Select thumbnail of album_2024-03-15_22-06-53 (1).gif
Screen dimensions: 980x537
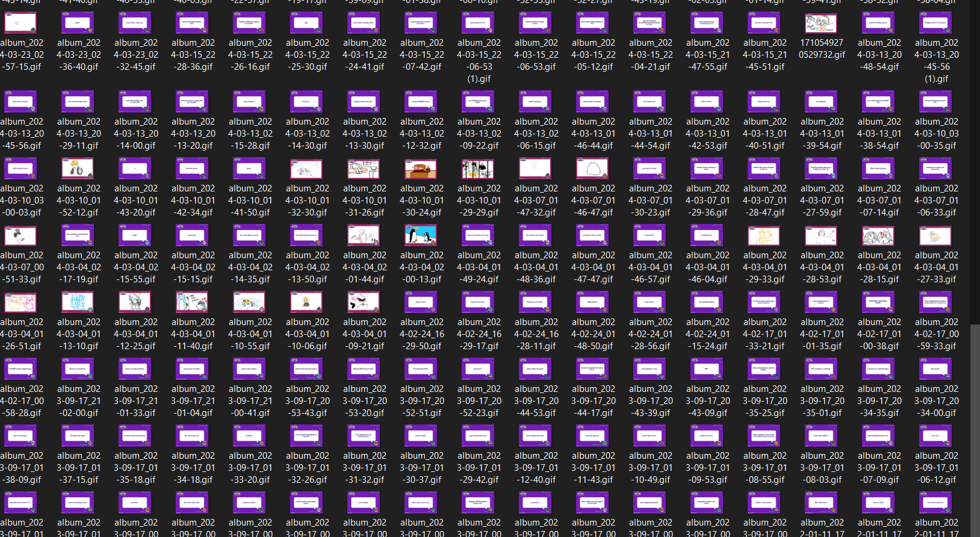pos(478,23)
